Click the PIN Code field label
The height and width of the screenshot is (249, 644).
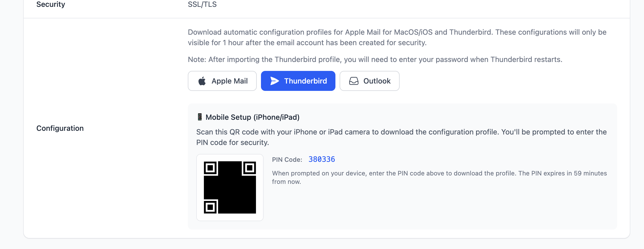287,159
